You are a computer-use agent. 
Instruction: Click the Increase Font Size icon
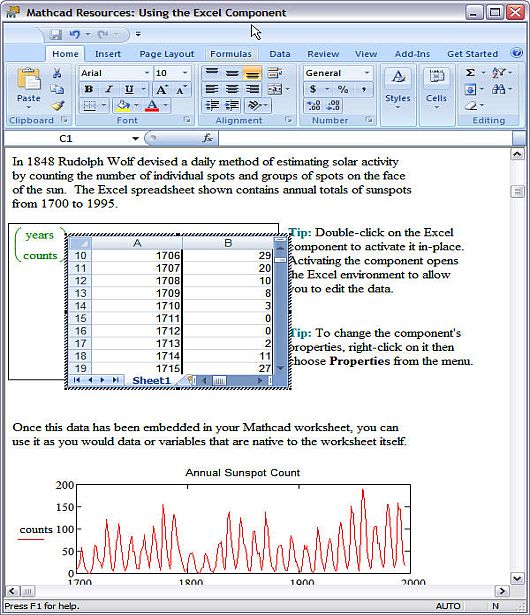(x=161, y=89)
